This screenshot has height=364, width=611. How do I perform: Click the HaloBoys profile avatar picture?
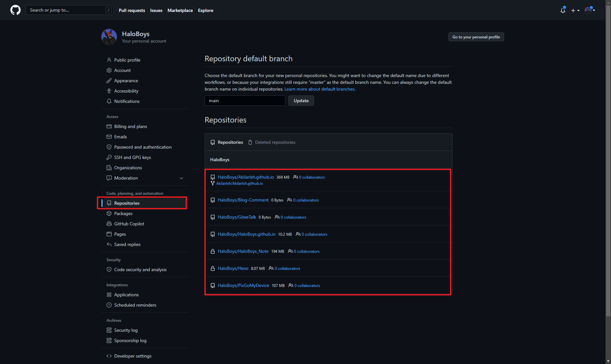(109, 37)
